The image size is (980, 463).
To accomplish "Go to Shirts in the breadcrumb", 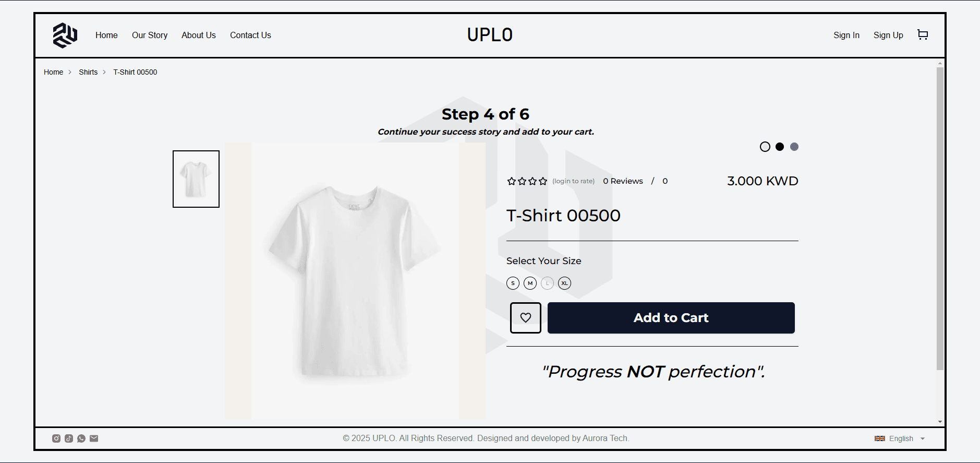I will pyautogui.click(x=88, y=72).
